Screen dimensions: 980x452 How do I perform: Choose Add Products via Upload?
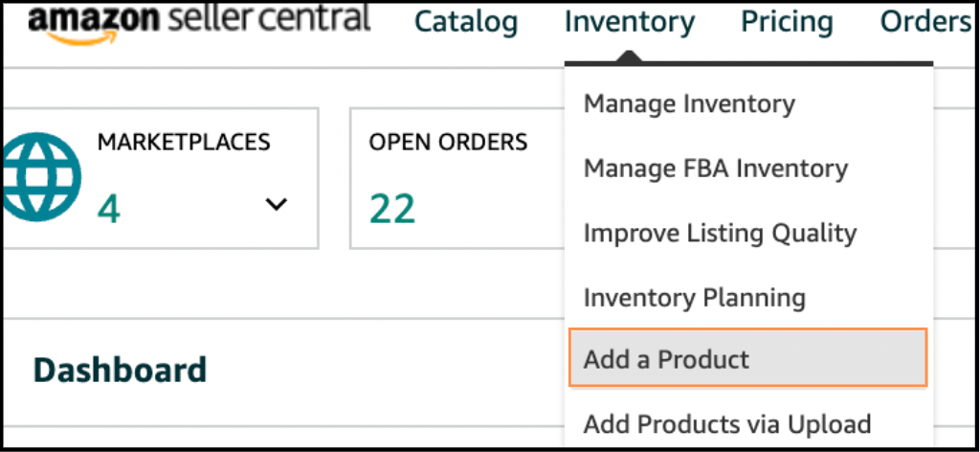click(726, 423)
